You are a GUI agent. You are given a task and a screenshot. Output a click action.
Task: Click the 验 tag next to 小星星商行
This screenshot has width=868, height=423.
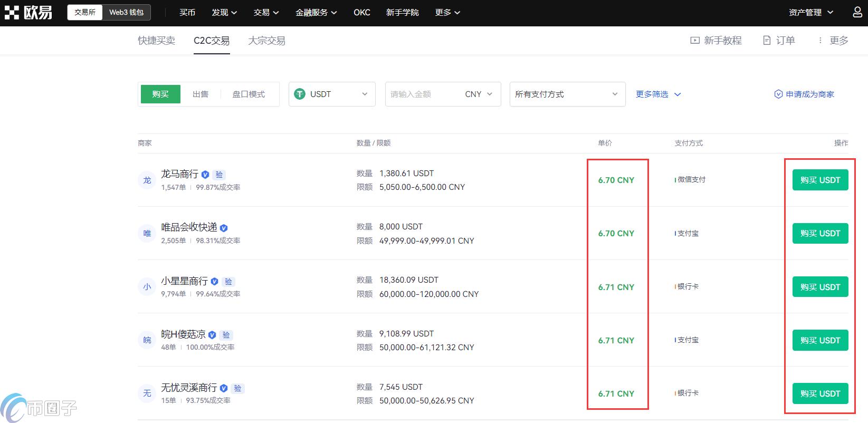[x=228, y=282]
